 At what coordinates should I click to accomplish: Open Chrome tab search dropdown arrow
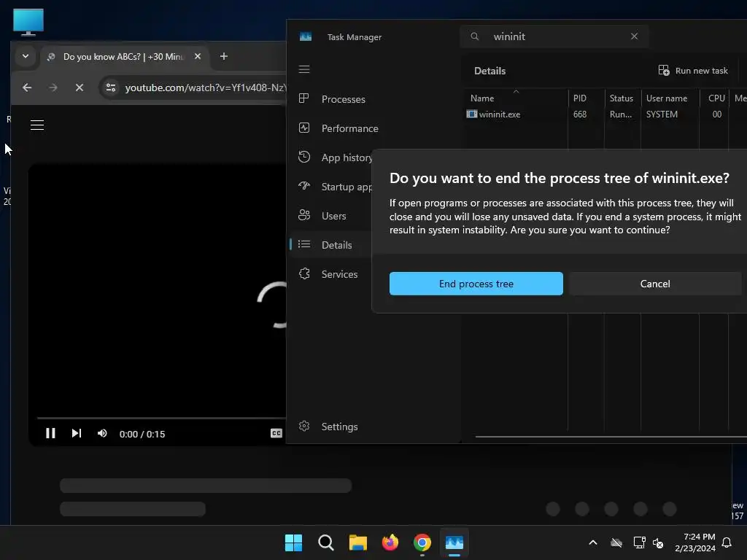coord(26,56)
